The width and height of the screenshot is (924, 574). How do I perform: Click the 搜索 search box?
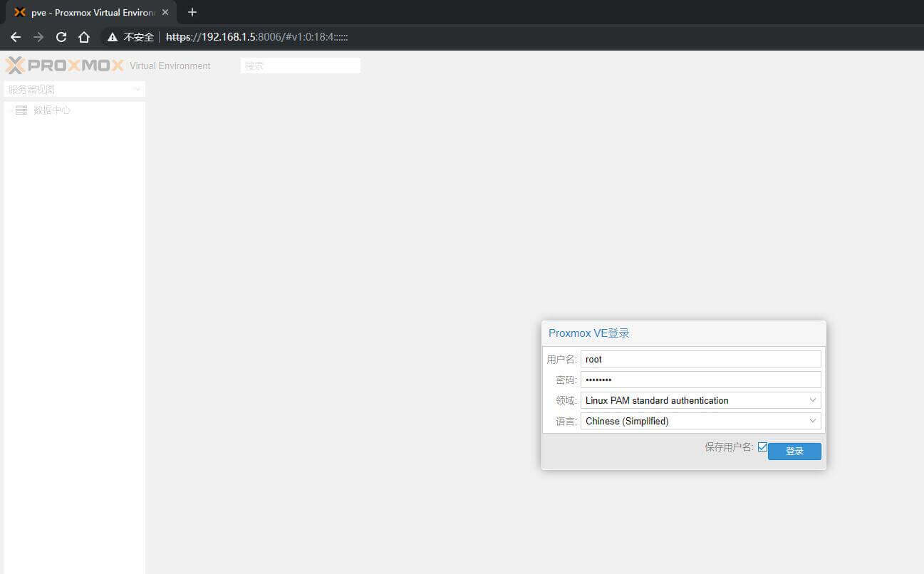pos(300,66)
